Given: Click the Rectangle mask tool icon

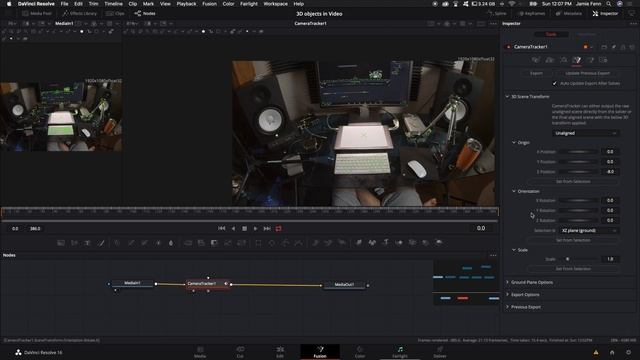Looking at the screenshot, I should [x=258, y=243].
